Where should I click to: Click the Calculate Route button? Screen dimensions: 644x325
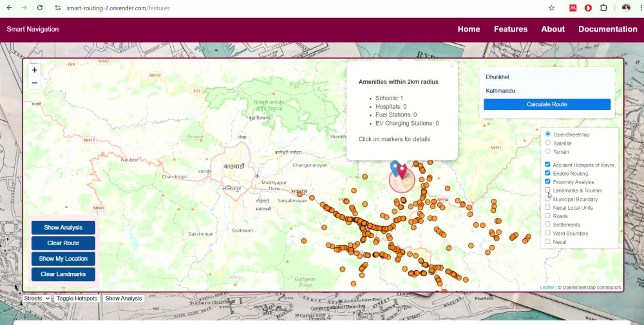(547, 104)
